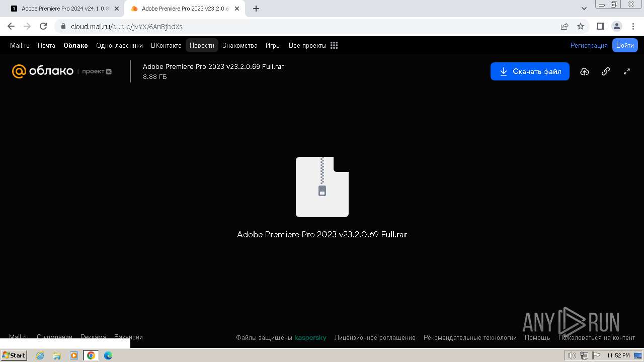Save the file to cloud icon
Screen dimensions: 644x362
(x=584, y=71)
